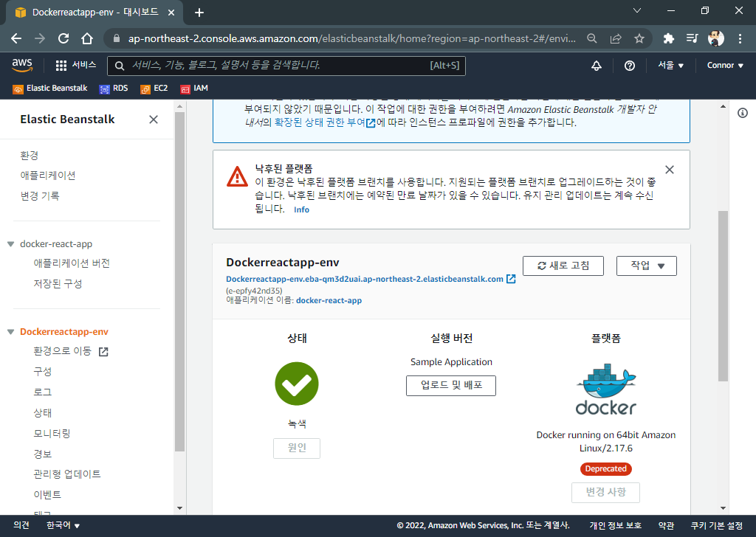
Task: Click the browser back arrow
Action: [16, 38]
